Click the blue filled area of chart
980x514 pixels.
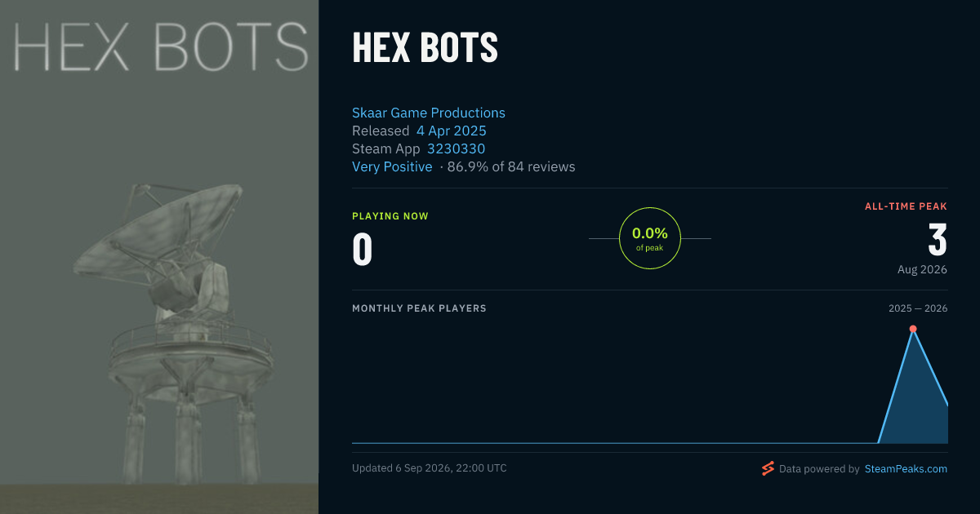[915, 408]
